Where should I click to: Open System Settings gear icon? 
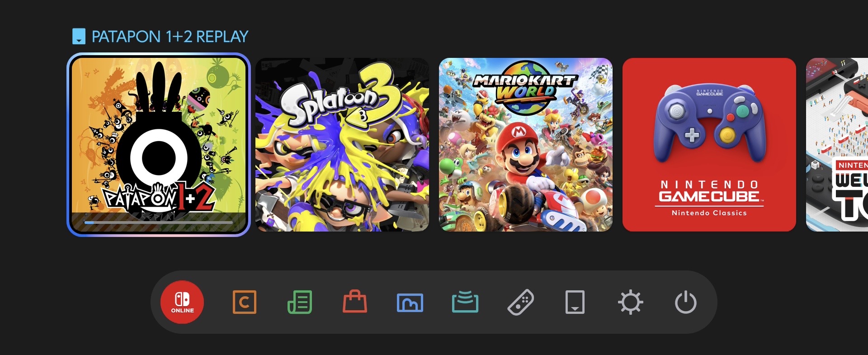pos(631,302)
